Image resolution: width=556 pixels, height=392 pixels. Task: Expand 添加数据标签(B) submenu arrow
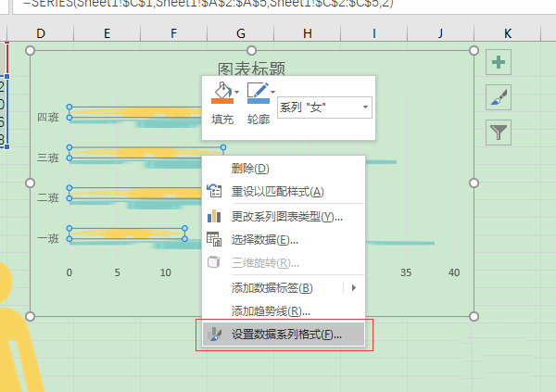(x=354, y=287)
